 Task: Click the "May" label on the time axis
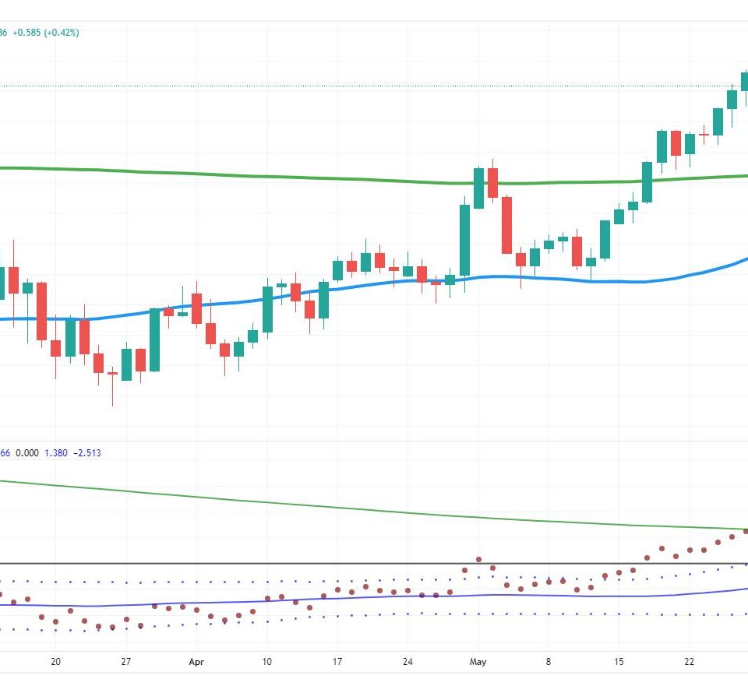tap(478, 662)
